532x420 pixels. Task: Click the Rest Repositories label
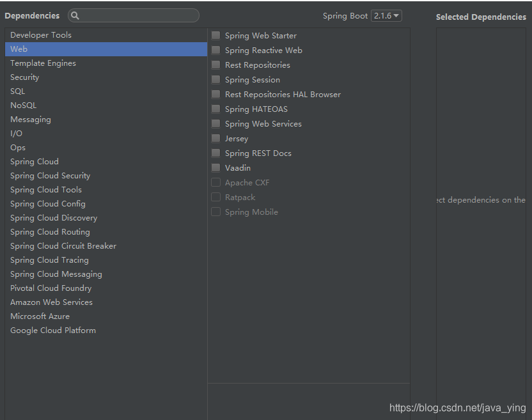[x=258, y=65]
